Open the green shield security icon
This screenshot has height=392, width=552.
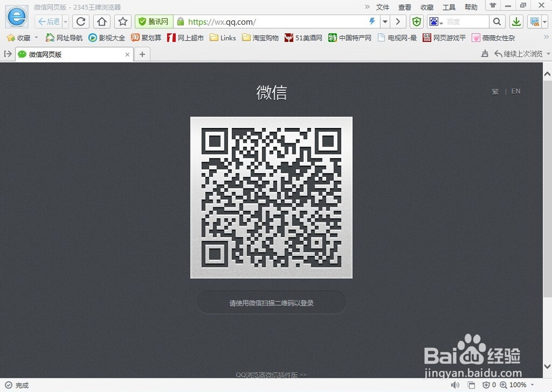click(x=416, y=22)
